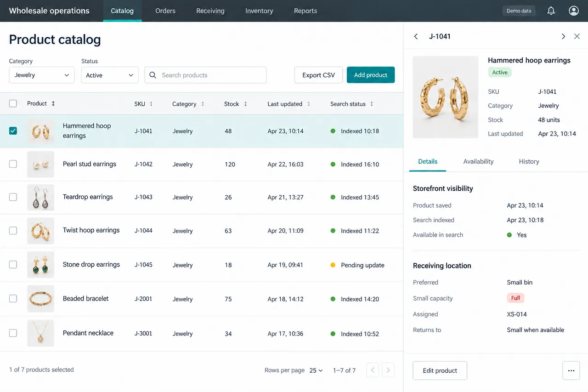Focus the Search products field
588x392 pixels.
tap(206, 75)
